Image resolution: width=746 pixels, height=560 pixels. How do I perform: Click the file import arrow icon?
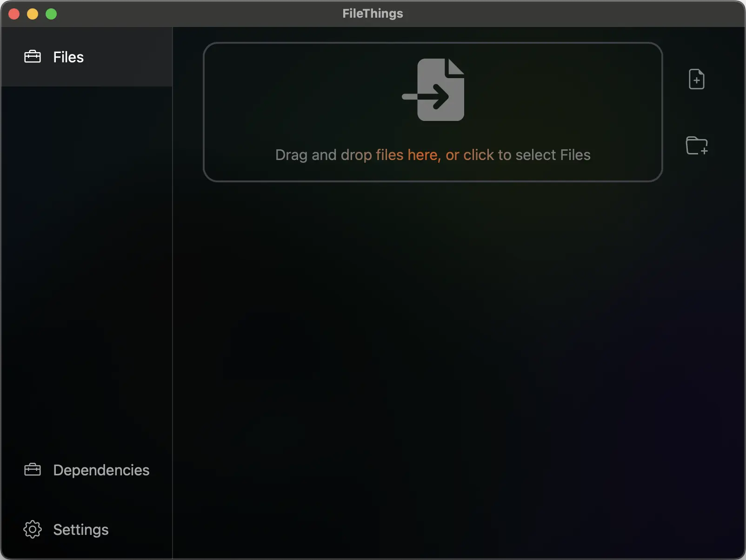tap(433, 90)
